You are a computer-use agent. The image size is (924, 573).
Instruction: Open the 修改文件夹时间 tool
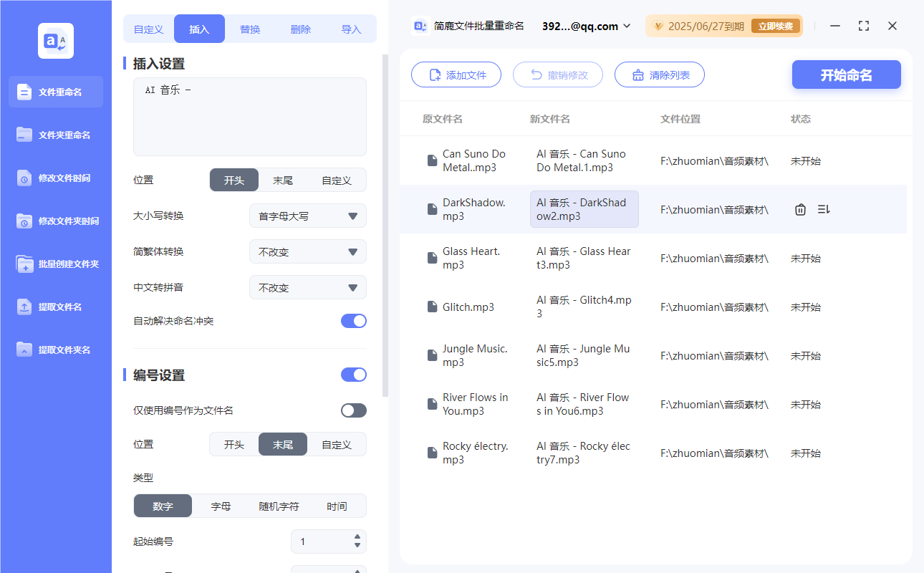tap(55, 221)
